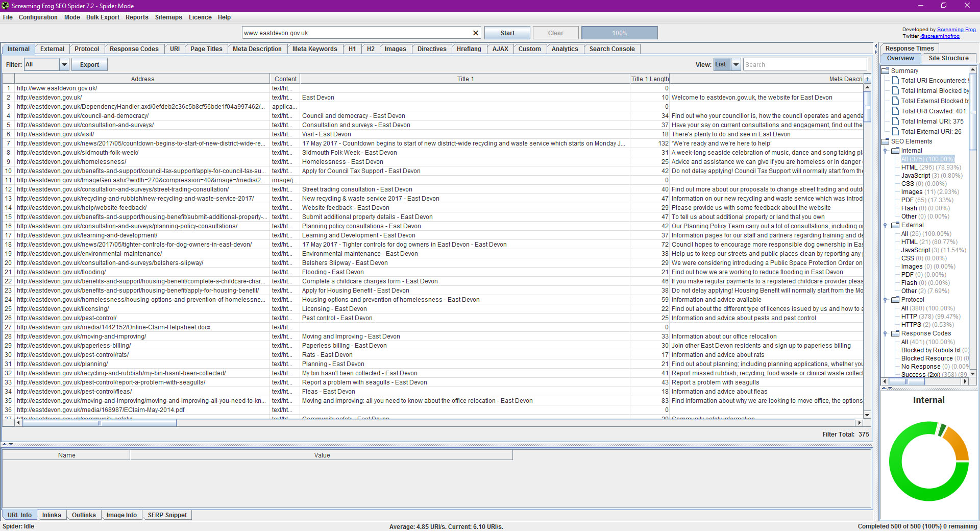The width and height of the screenshot is (980, 531).
Task: Click the Search input field
Action: (x=805, y=65)
